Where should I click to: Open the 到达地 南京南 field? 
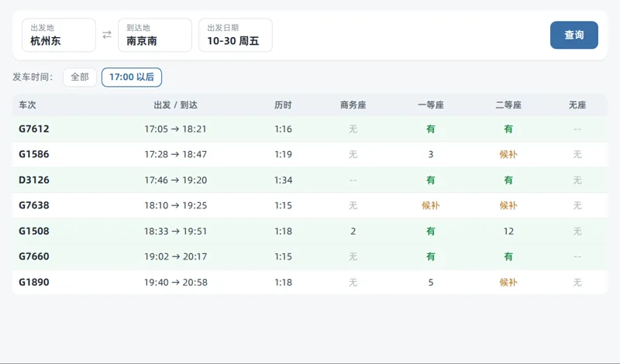(x=155, y=35)
